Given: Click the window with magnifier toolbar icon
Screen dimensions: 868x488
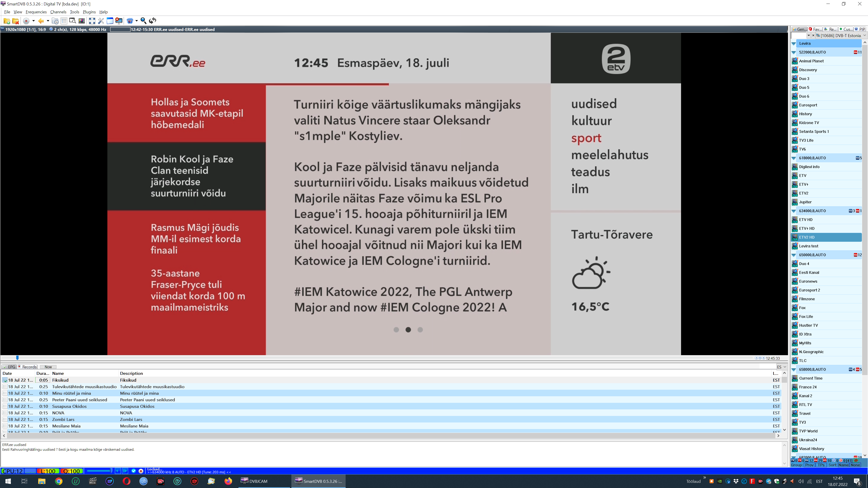Looking at the screenshot, I should (x=72, y=21).
